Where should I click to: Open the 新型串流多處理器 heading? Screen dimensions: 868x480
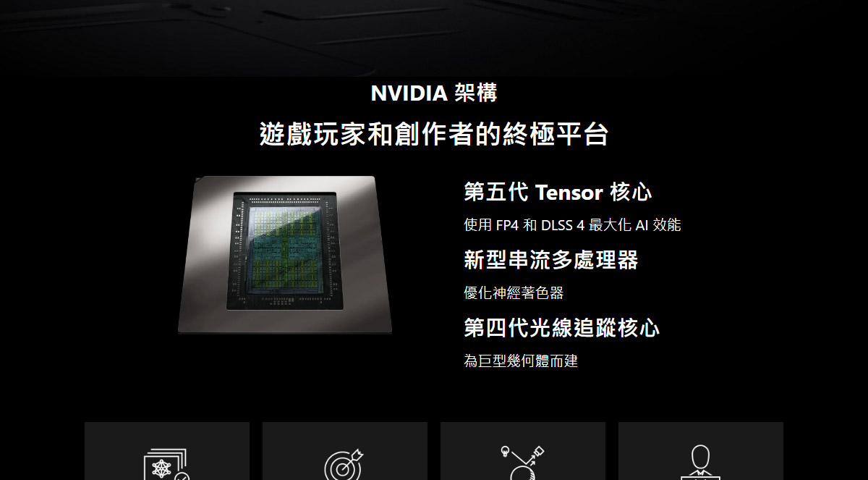pyautogui.click(x=551, y=260)
